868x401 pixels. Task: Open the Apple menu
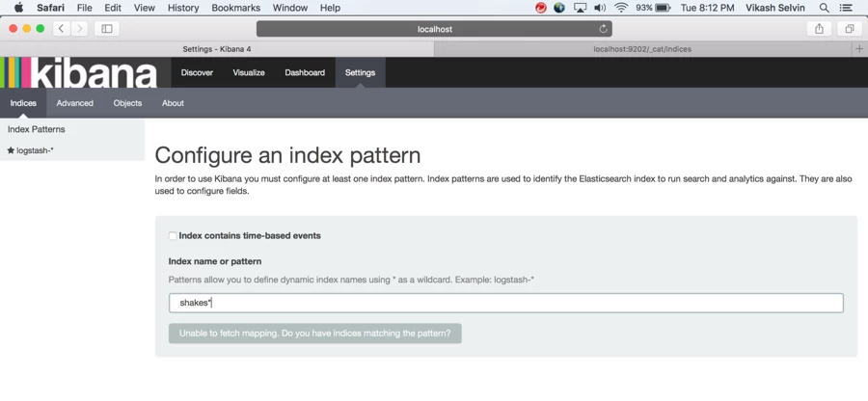[x=18, y=8]
